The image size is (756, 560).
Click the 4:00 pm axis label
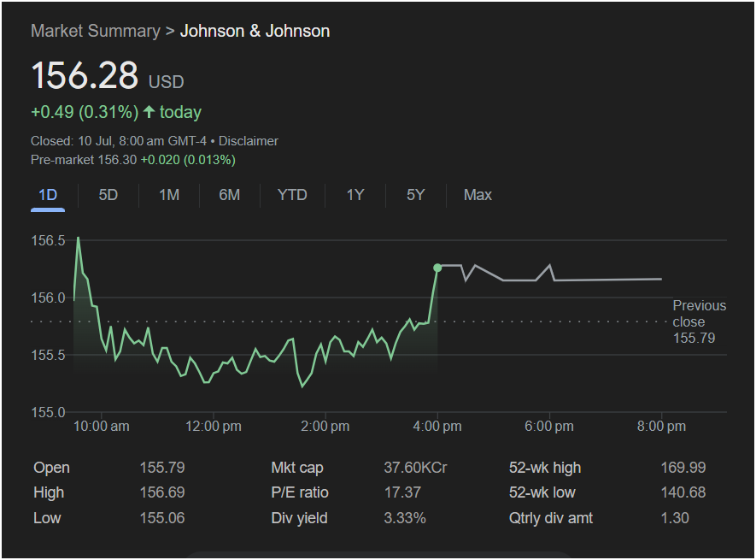pos(437,427)
